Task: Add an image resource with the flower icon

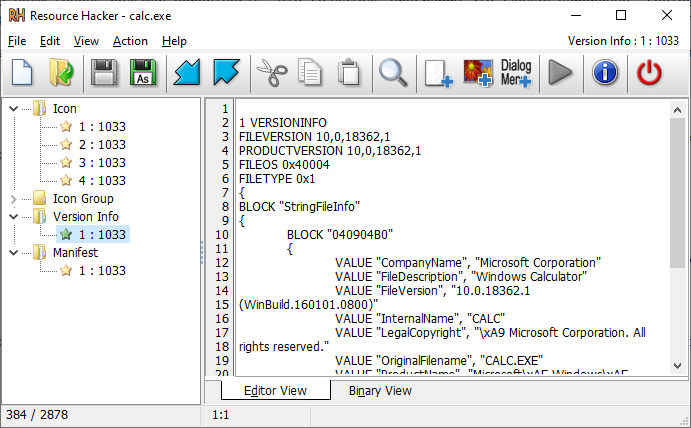Action: [x=478, y=73]
